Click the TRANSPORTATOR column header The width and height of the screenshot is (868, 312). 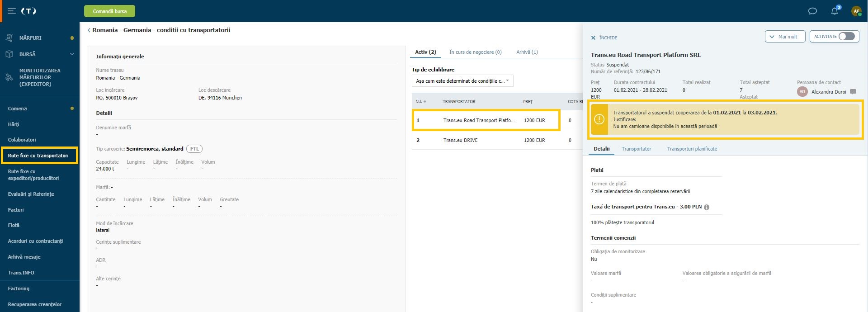(459, 102)
